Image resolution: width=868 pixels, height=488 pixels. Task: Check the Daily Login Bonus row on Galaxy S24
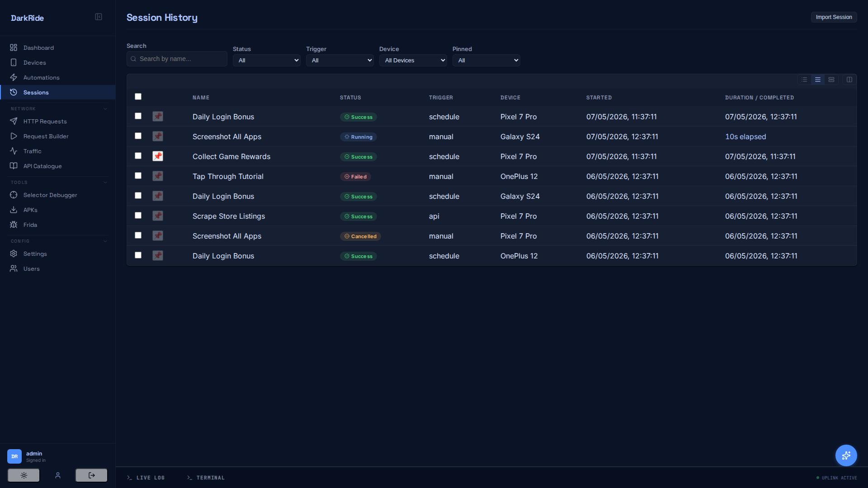[138, 196]
